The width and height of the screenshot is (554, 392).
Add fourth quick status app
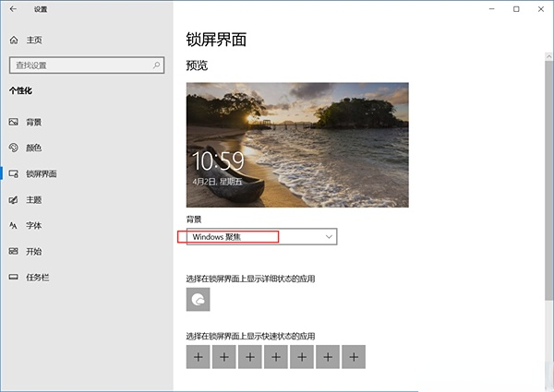pyautogui.click(x=276, y=357)
